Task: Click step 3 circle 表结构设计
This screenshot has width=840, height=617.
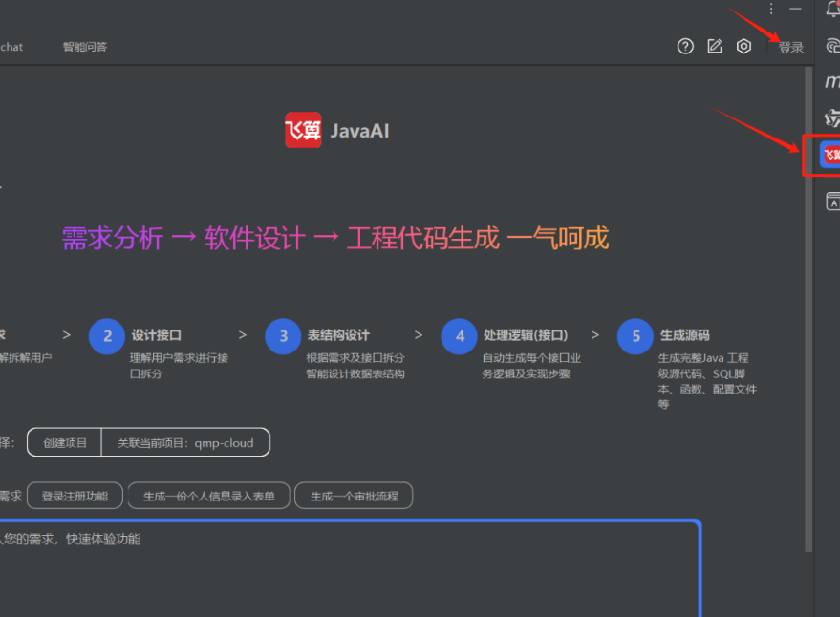Action: click(284, 336)
